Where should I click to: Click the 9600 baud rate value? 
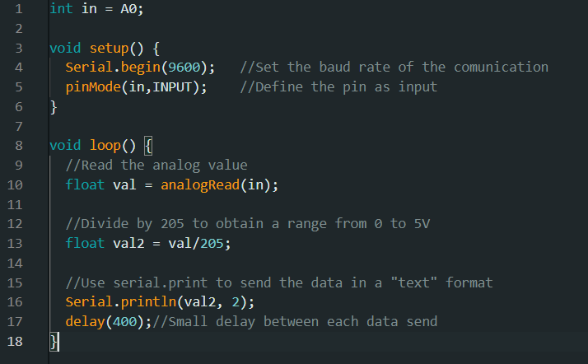pos(184,68)
